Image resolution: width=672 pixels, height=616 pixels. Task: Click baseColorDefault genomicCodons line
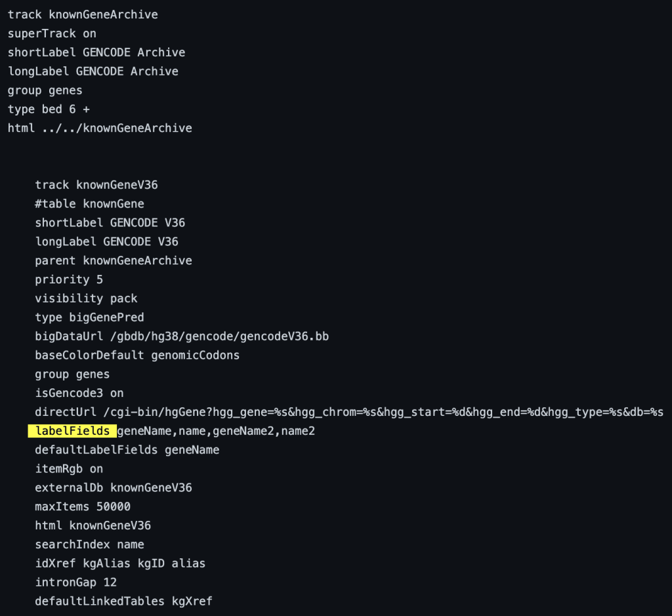137,355
